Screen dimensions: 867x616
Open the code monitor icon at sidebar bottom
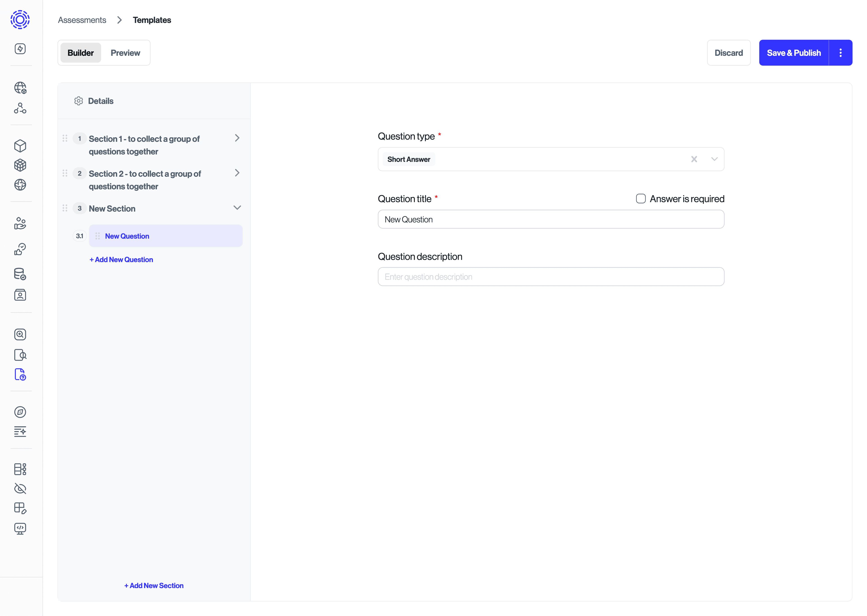[x=21, y=529]
